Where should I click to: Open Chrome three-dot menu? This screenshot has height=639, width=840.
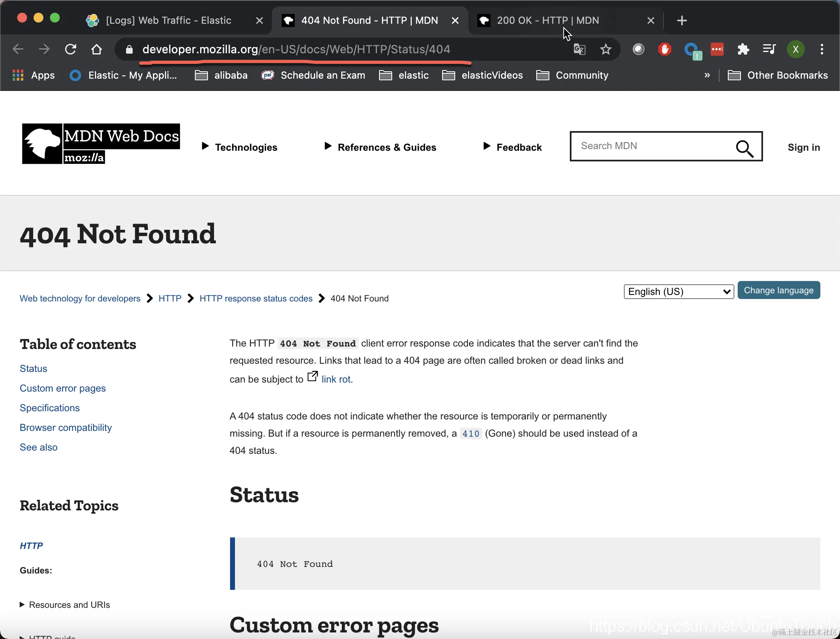point(822,50)
